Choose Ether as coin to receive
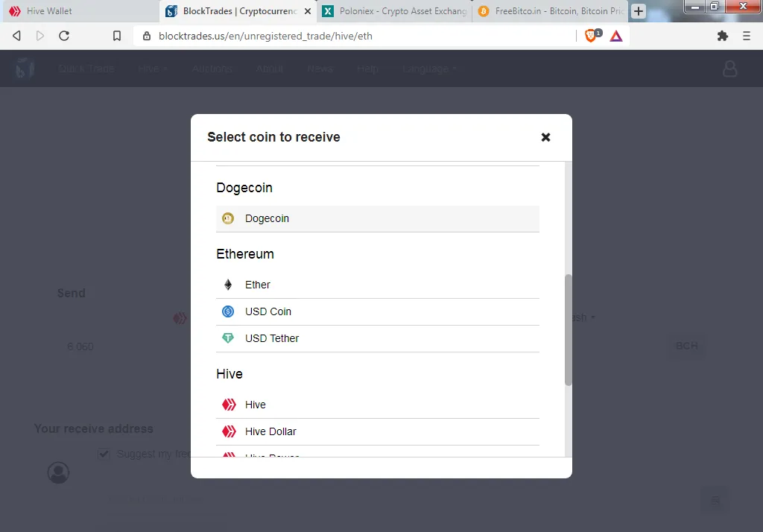Screen dimensions: 763x532 [x=378, y=285]
